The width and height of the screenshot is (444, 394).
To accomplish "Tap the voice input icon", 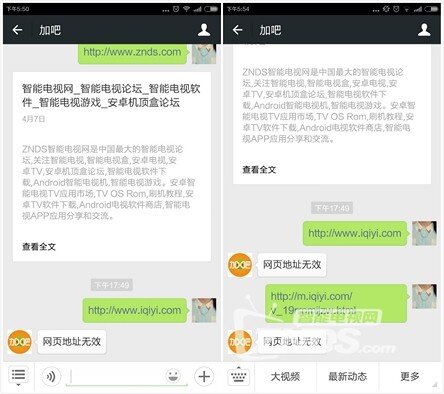I will click(51, 377).
